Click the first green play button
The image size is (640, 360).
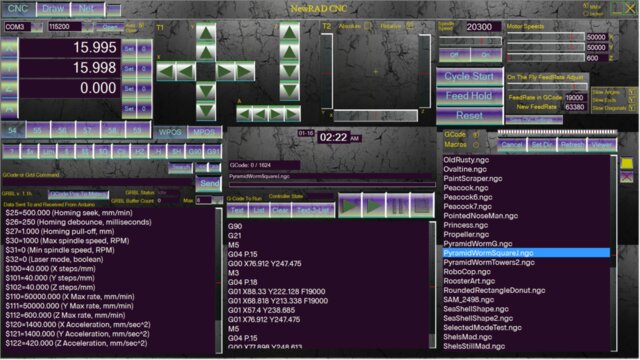[x=350, y=206]
